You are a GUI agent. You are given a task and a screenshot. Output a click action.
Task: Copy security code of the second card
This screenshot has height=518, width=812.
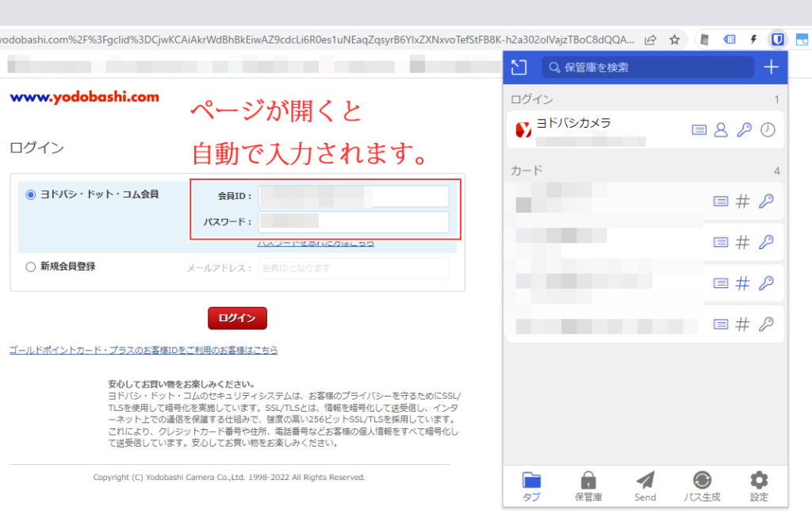[x=766, y=242]
